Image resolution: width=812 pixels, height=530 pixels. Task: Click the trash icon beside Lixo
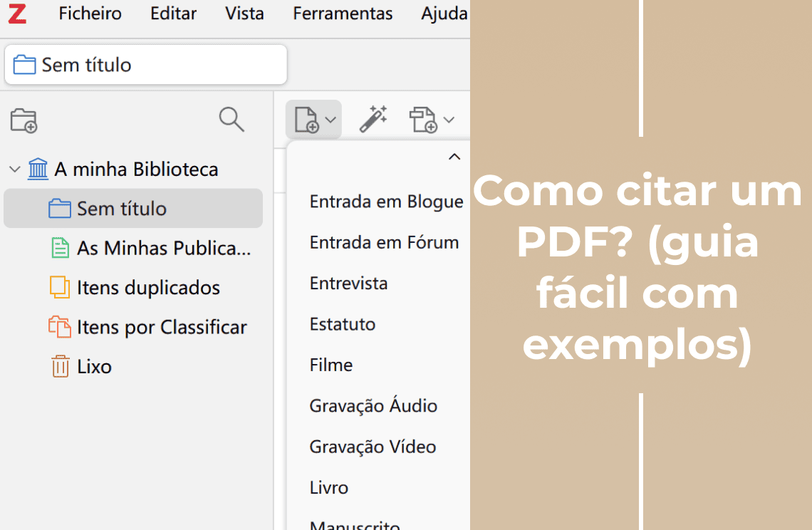(x=60, y=366)
